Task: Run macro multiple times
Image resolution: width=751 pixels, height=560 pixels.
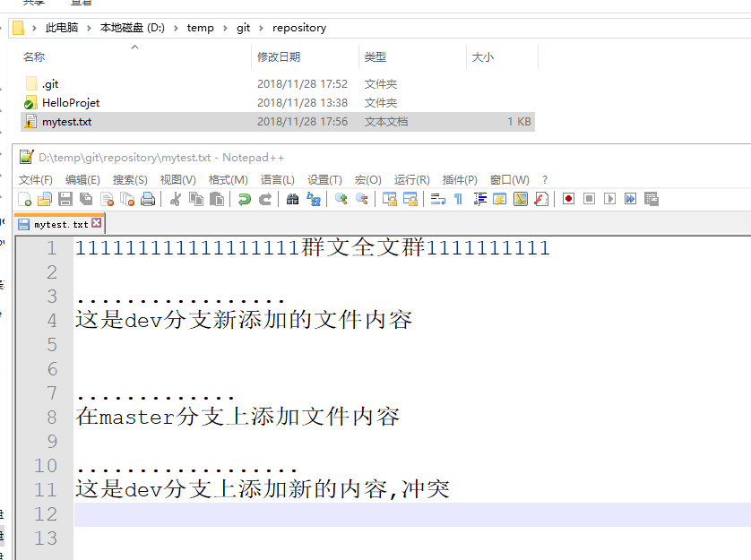Action: pyautogui.click(x=630, y=199)
